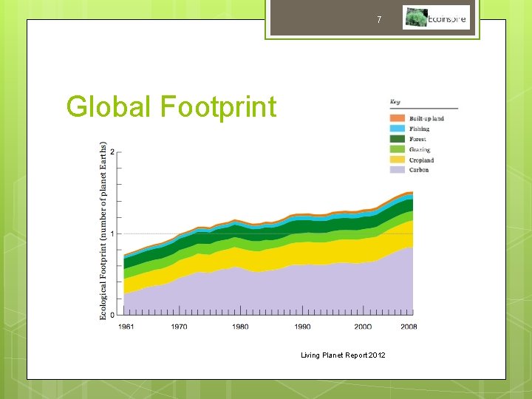
Task: Select the Forest dark green legend swatch
Action: [398, 139]
